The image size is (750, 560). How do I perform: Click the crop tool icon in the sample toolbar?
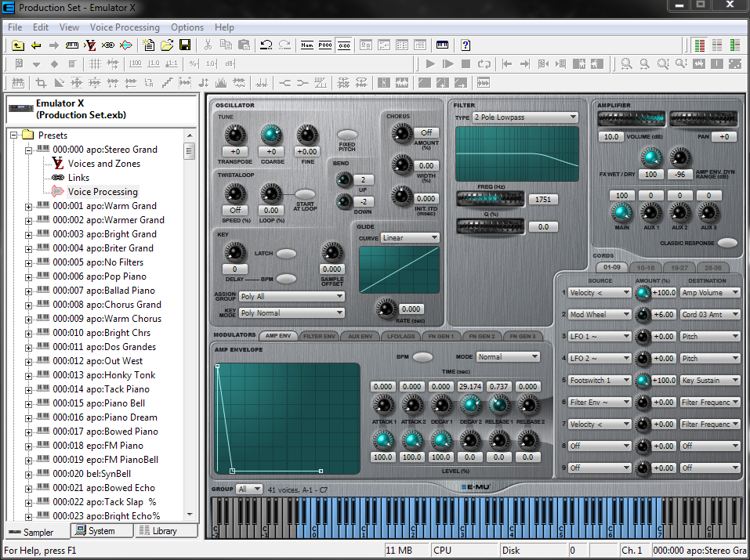[x=41, y=83]
